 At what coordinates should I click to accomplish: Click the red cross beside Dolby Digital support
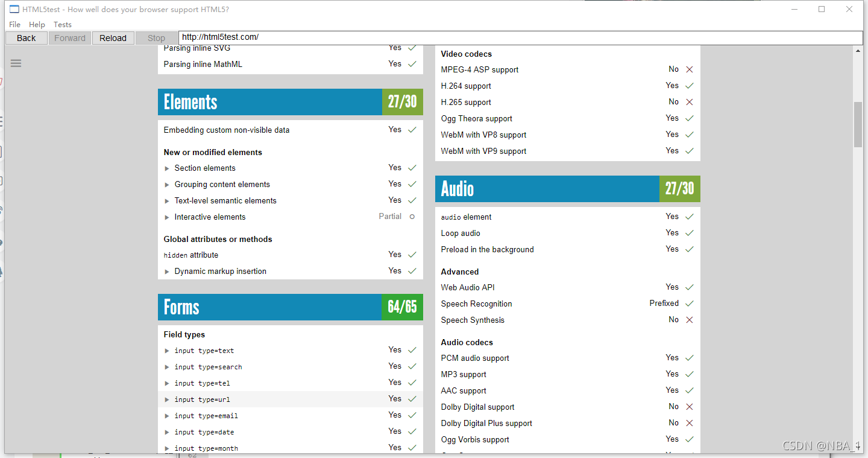click(x=690, y=407)
